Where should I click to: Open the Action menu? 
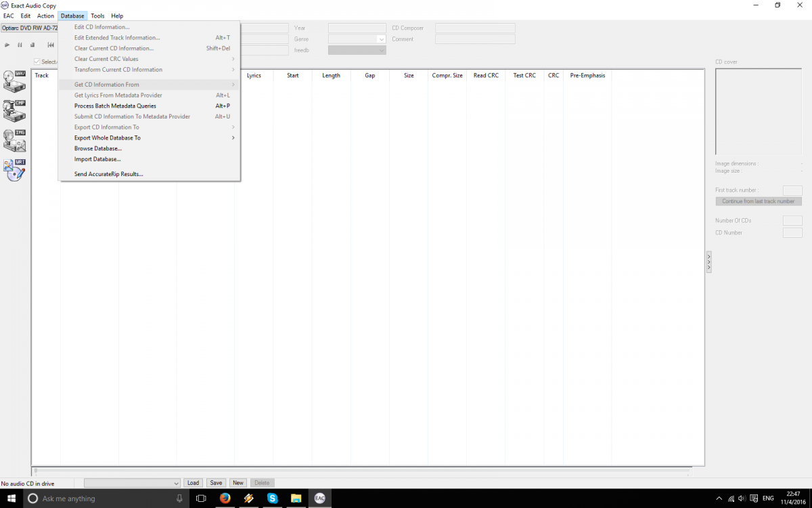pos(45,16)
